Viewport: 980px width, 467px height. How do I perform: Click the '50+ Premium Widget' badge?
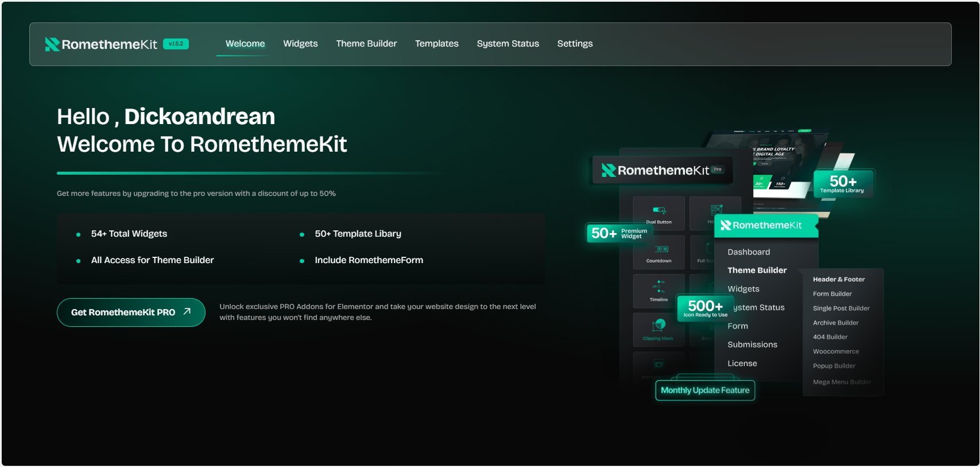point(619,233)
